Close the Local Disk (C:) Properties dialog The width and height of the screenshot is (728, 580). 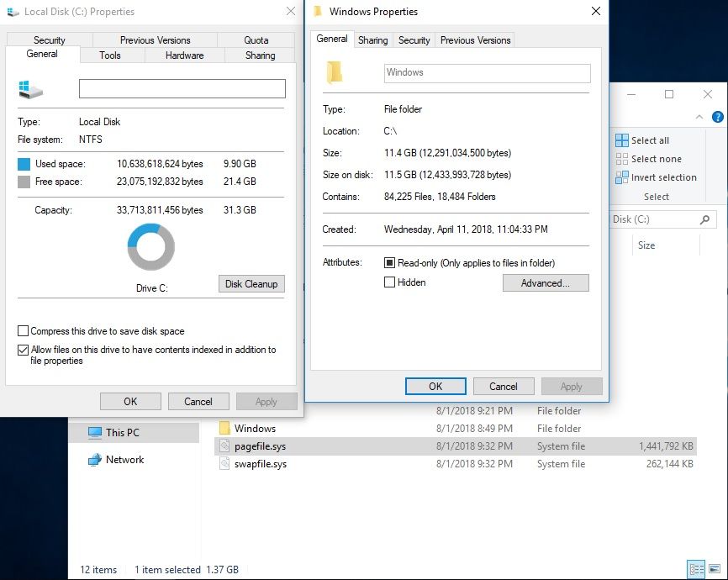tap(291, 11)
